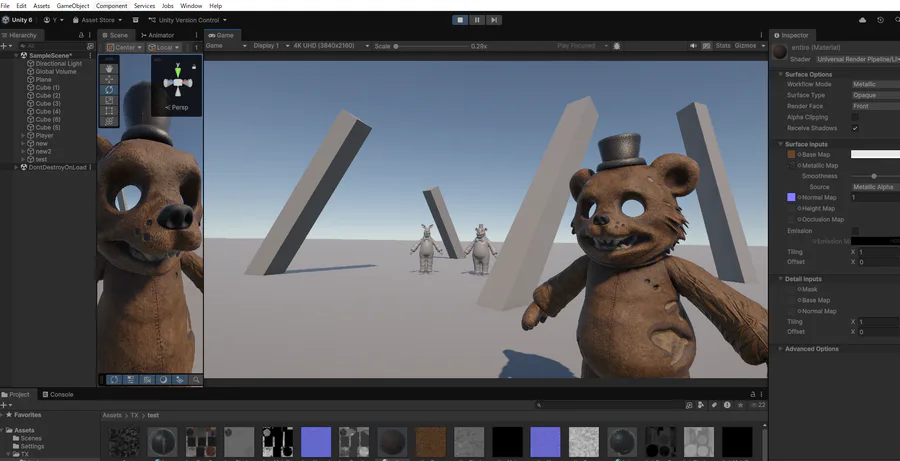
Task: Open the package manager box icon
Action: click(135, 20)
